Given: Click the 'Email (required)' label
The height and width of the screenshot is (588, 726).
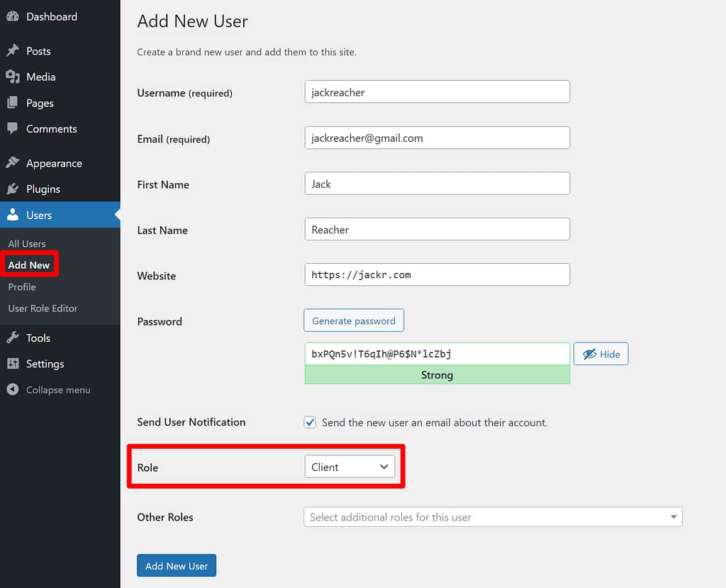Looking at the screenshot, I should pyautogui.click(x=174, y=139).
